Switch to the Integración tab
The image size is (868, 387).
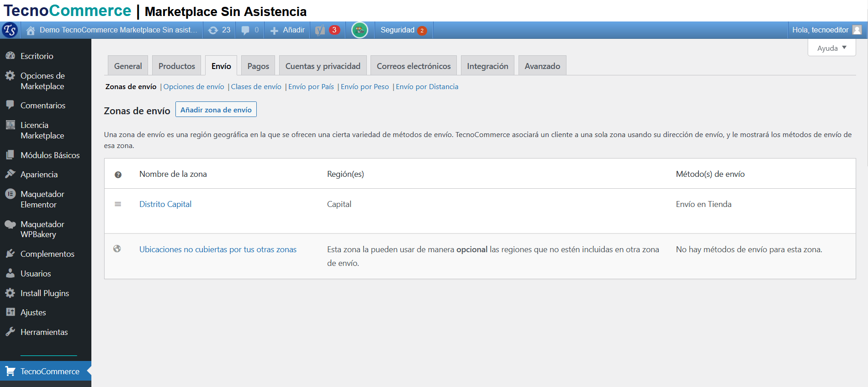point(487,66)
